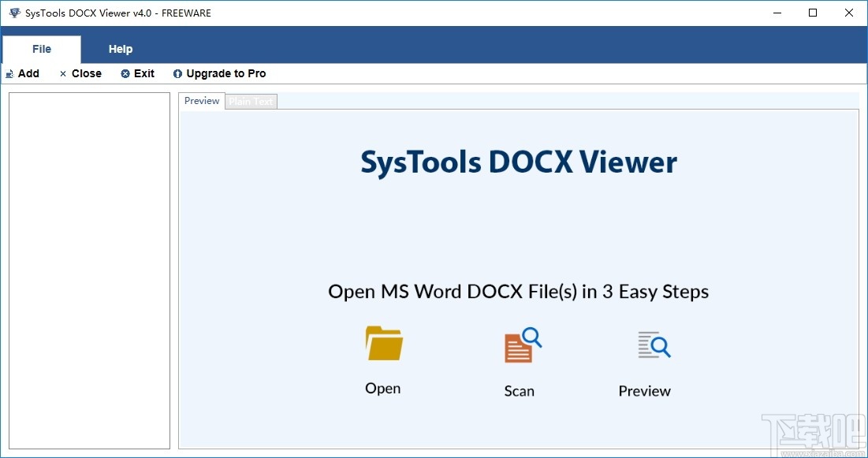The width and height of the screenshot is (868, 458).
Task: Click the magnifier icon above Preview label
Action: coord(651,344)
